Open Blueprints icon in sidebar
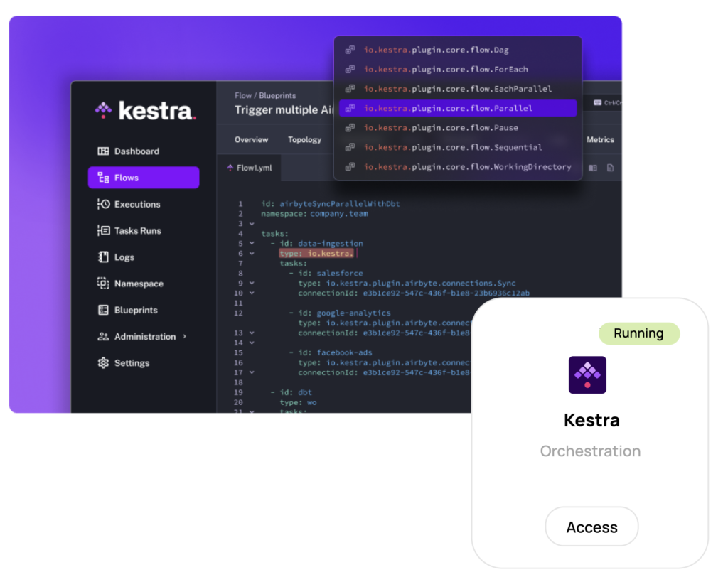Viewport: 728px width, 582px height. [x=104, y=310]
